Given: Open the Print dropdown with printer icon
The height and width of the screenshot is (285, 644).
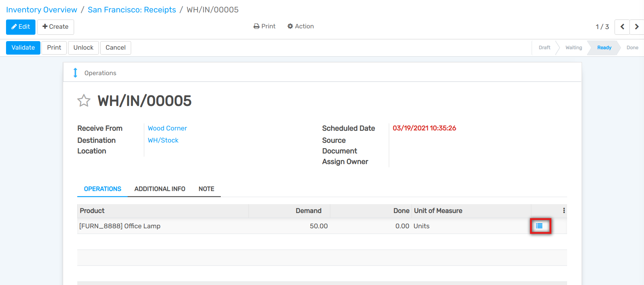Looking at the screenshot, I should [264, 26].
